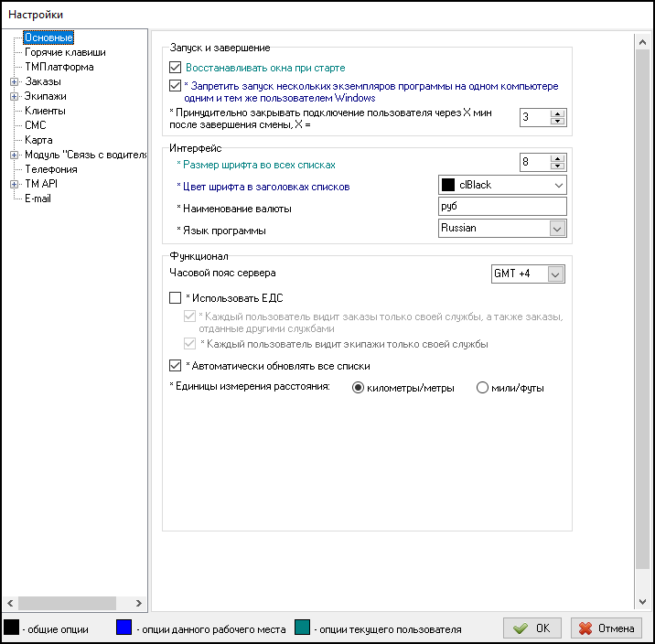Click the black clBlack color swatch
655x644 pixels.
coord(448,185)
